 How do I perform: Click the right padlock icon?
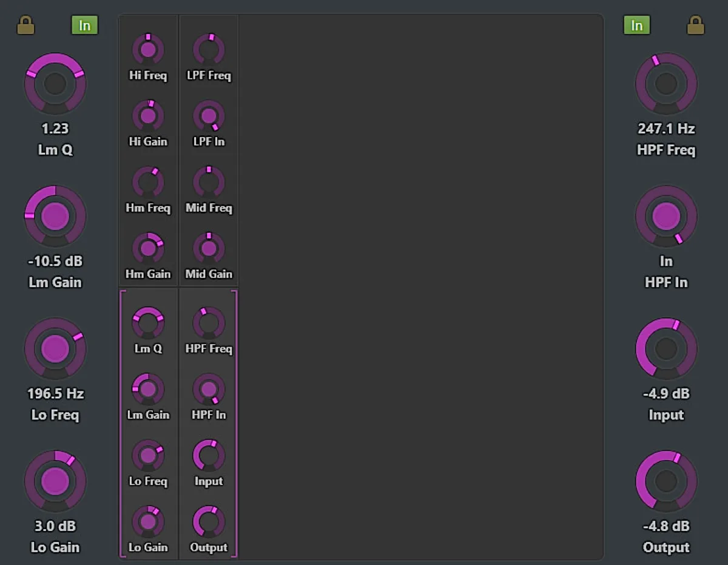pyautogui.click(x=695, y=25)
